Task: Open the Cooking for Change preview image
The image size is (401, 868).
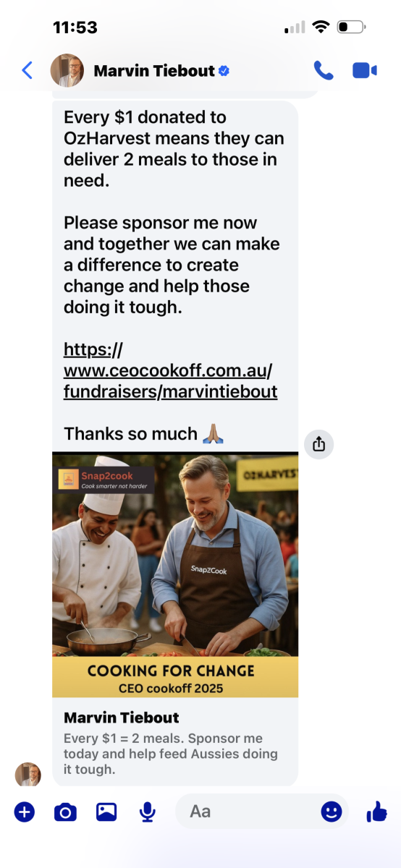Action: click(175, 575)
